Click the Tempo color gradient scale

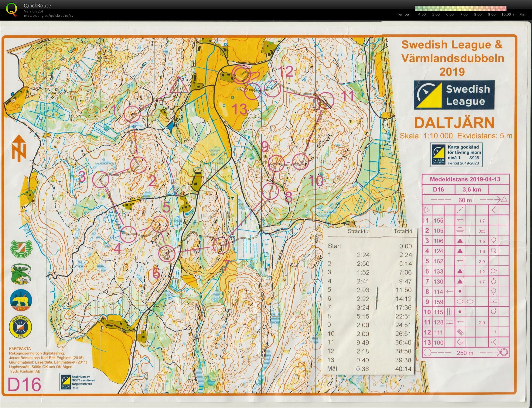(461, 9)
